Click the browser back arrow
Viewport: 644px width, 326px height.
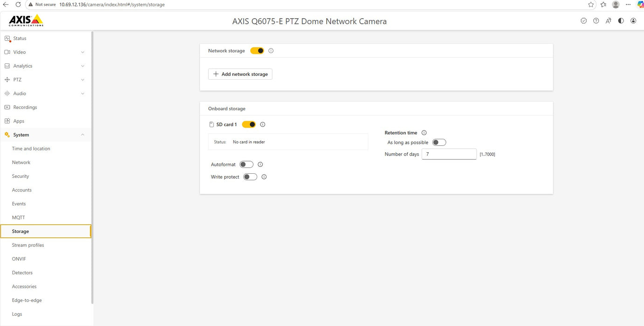click(x=6, y=4)
